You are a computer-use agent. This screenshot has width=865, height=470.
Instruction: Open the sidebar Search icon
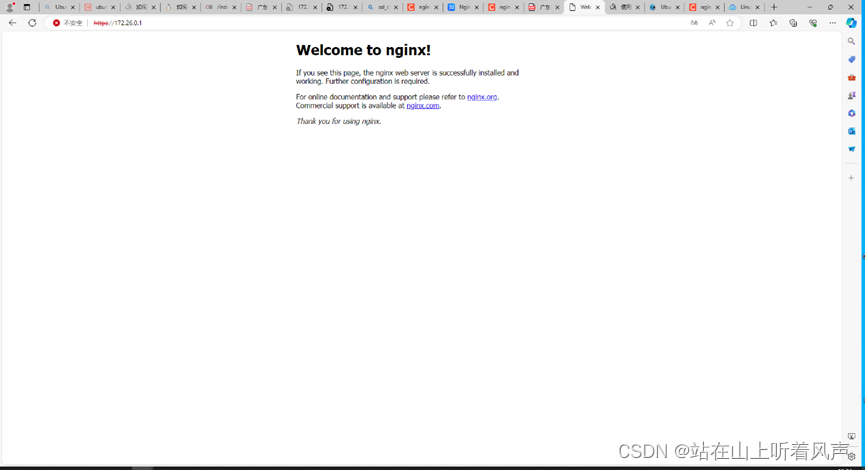(x=851, y=41)
